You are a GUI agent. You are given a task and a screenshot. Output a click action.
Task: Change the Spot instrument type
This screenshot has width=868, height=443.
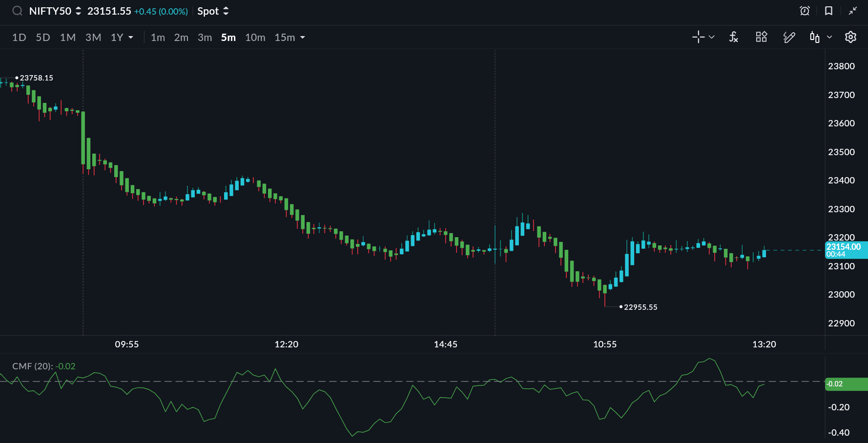coord(213,11)
